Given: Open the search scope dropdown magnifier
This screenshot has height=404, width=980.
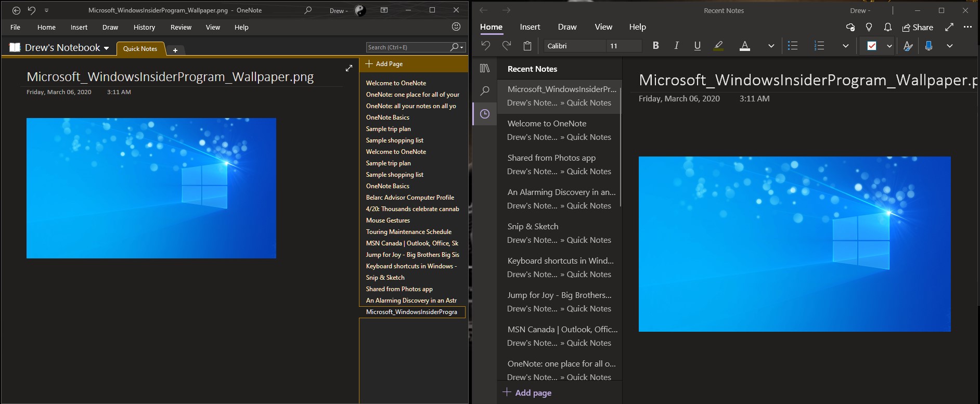Looking at the screenshot, I should coord(457,47).
